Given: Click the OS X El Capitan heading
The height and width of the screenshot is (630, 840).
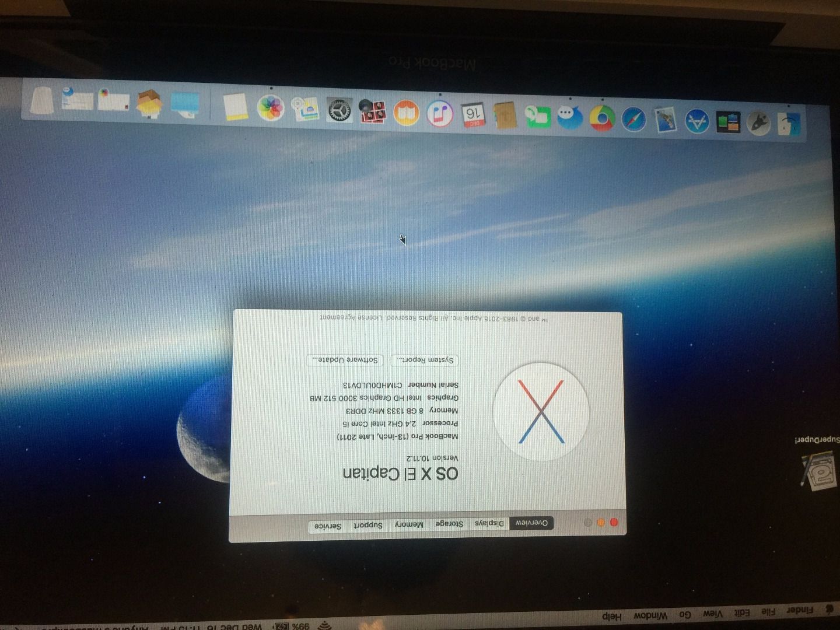Looking at the screenshot, I should pos(401,473).
